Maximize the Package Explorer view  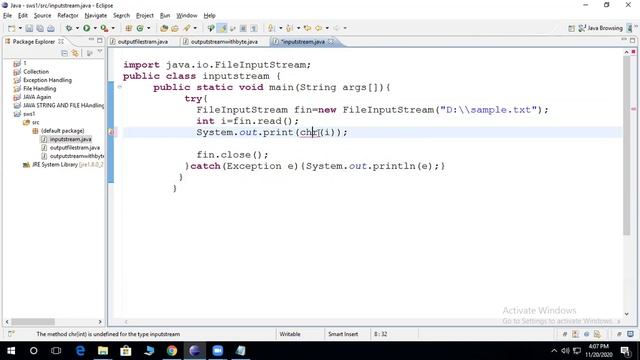[100, 40]
